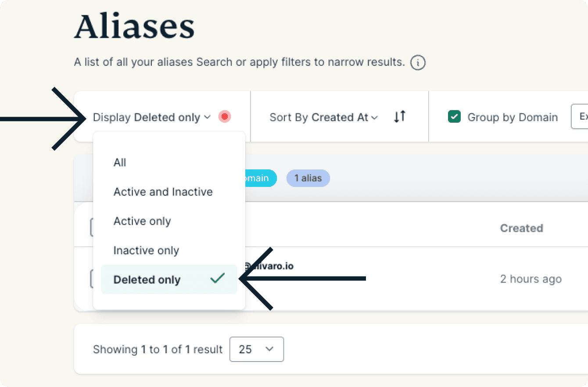The width and height of the screenshot is (588, 387).
Task: Open the Display Deleted only dropdown
Action: [152, 117]
